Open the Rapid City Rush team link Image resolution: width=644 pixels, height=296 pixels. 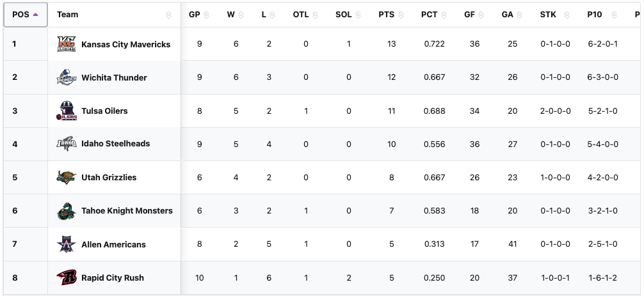point(112,278)
